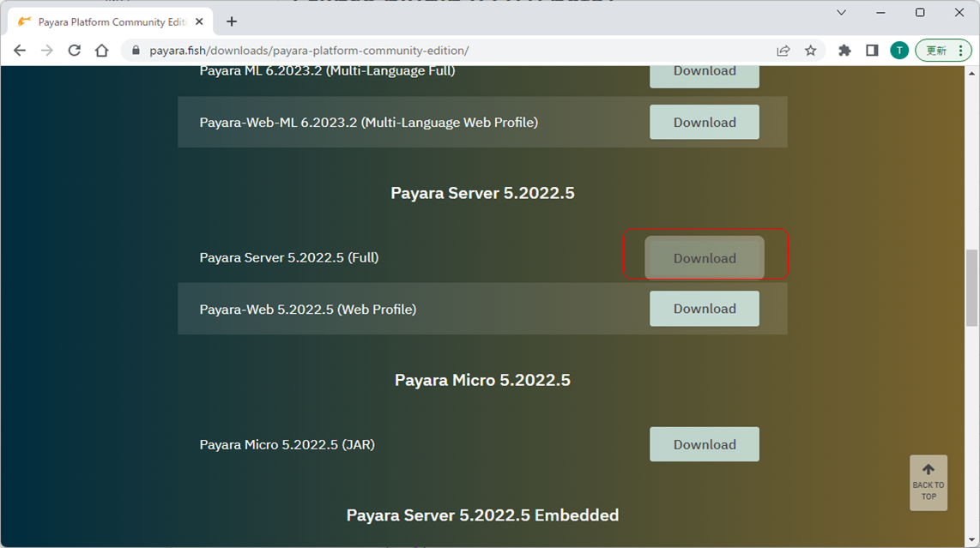Image resolution: width=980 pixels, height=548 pixels.
Task: View site info via padlock icon
Action: click(x=136, y=51)
